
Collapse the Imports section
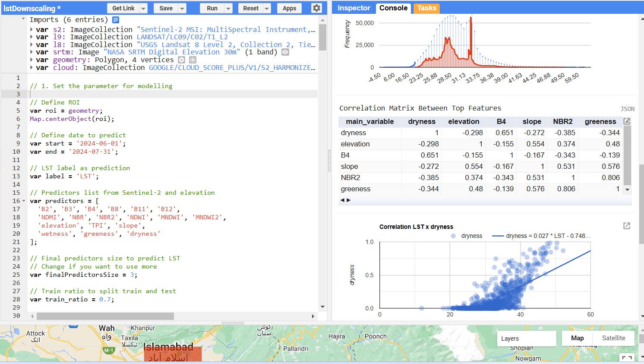point(23,19)
